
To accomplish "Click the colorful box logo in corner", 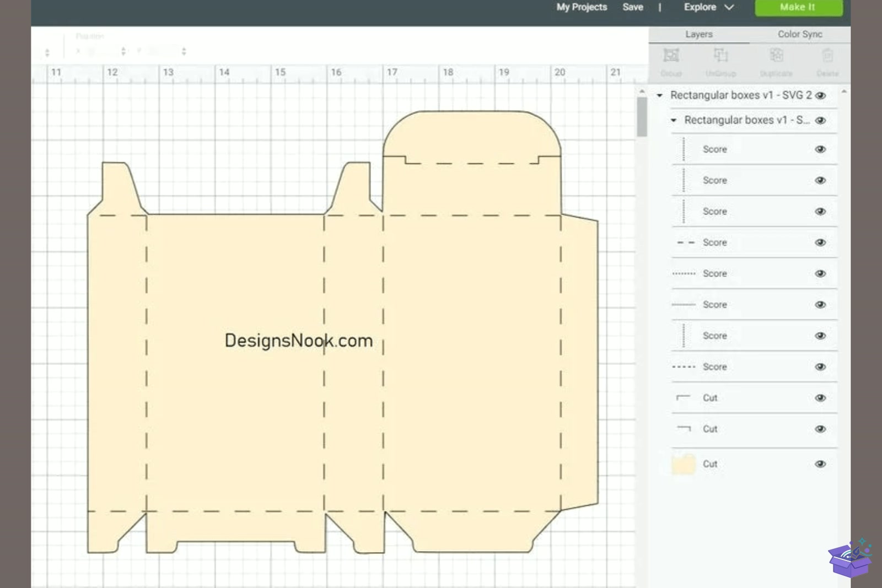I will coord(851,558).
